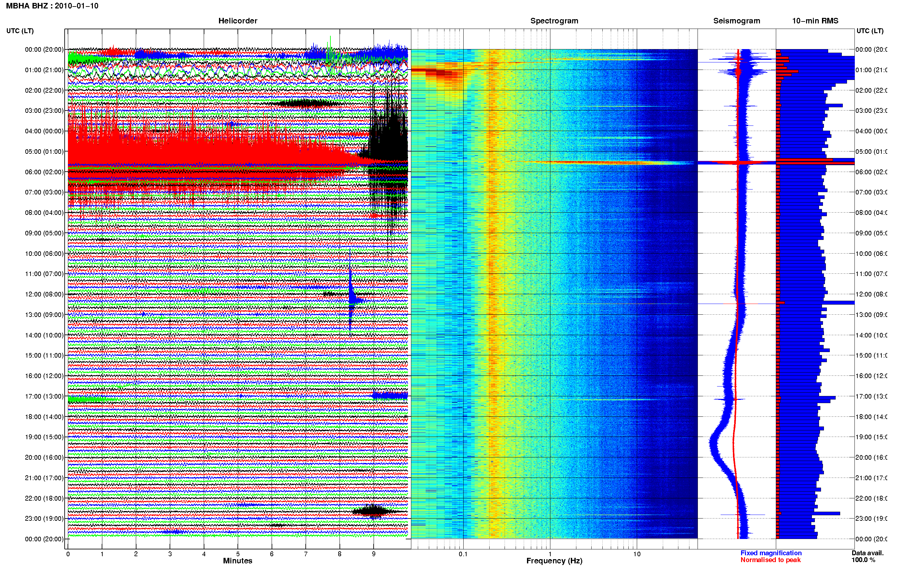
Task: Select the '05:00 (01:00)' time label beside Helicorder
Action: pyautogui.click(x=44, y=151)
